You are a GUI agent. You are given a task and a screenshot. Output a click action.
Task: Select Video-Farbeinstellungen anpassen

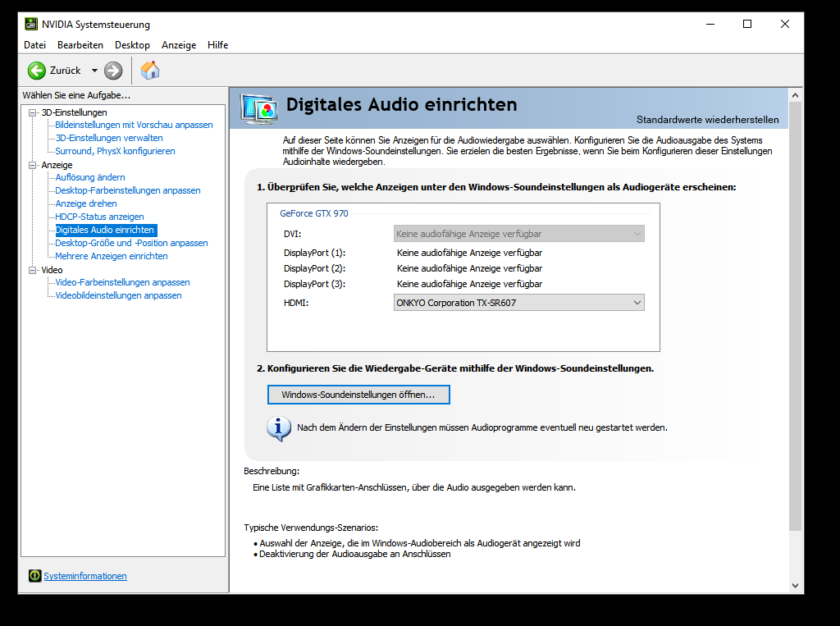(123, 282)
